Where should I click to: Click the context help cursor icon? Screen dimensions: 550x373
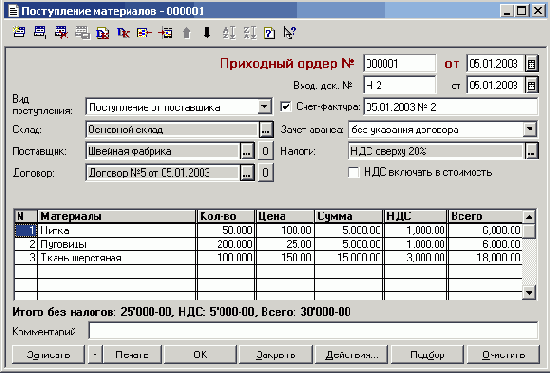[290, 33]
